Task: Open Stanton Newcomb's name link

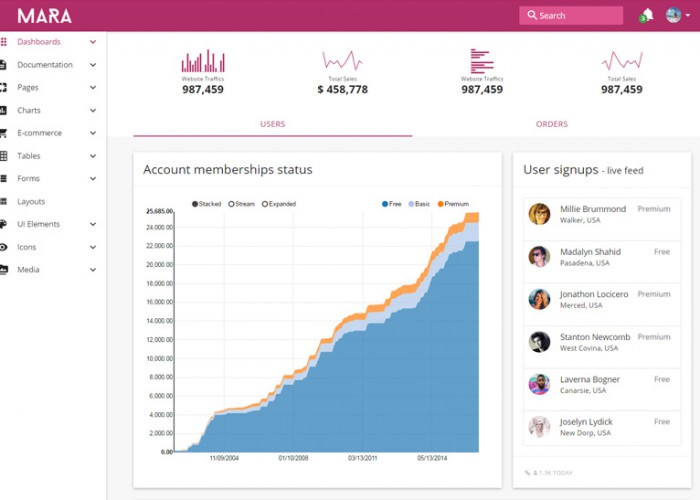Action: click(595, 337)
